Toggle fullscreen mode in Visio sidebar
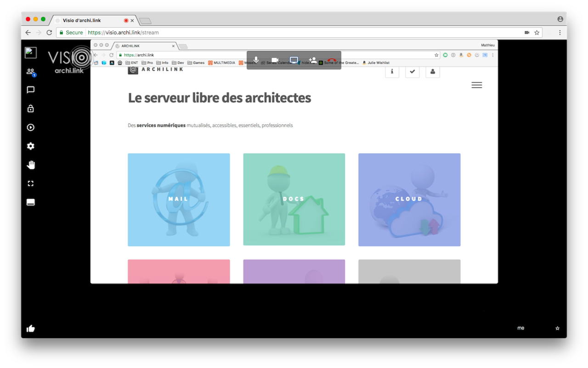This screenshot has width=588, height=368. click(x=31, y=184)
